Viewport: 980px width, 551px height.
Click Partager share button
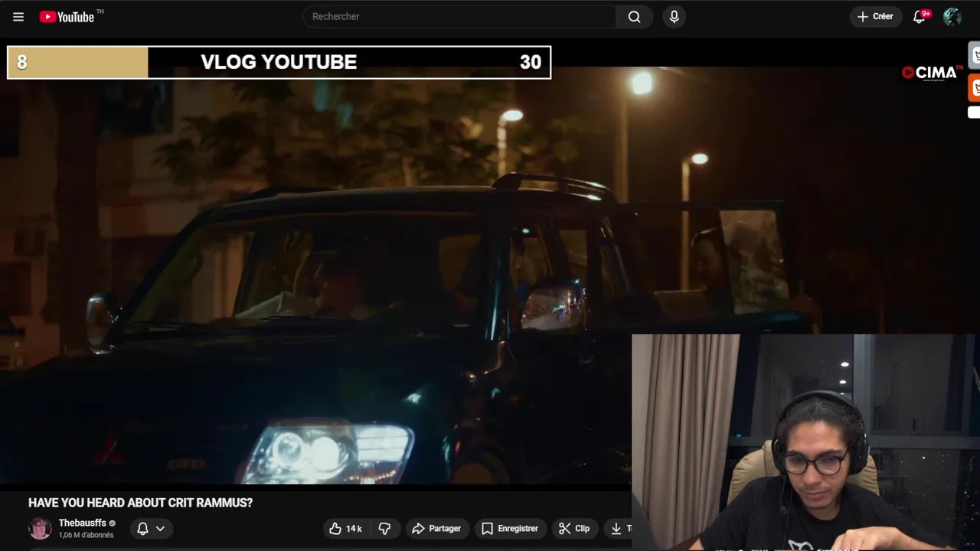(436, 528)
